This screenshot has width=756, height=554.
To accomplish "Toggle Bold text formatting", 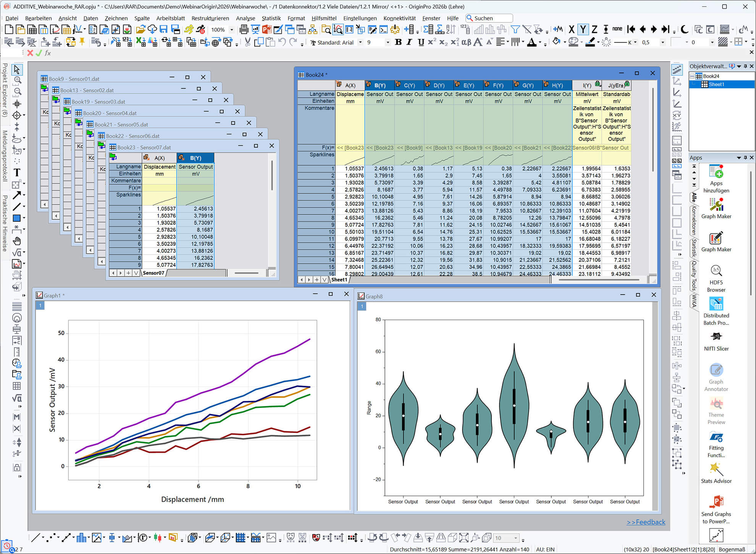I will [398, 42].
